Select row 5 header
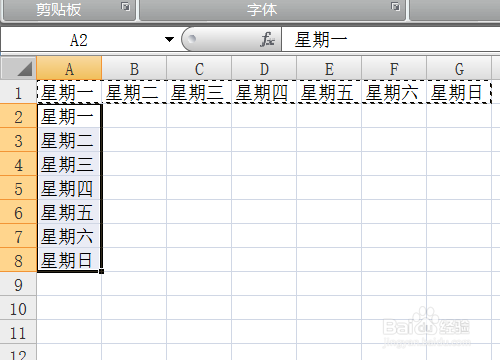Screen dimensions: 500x360 (18, 188)
